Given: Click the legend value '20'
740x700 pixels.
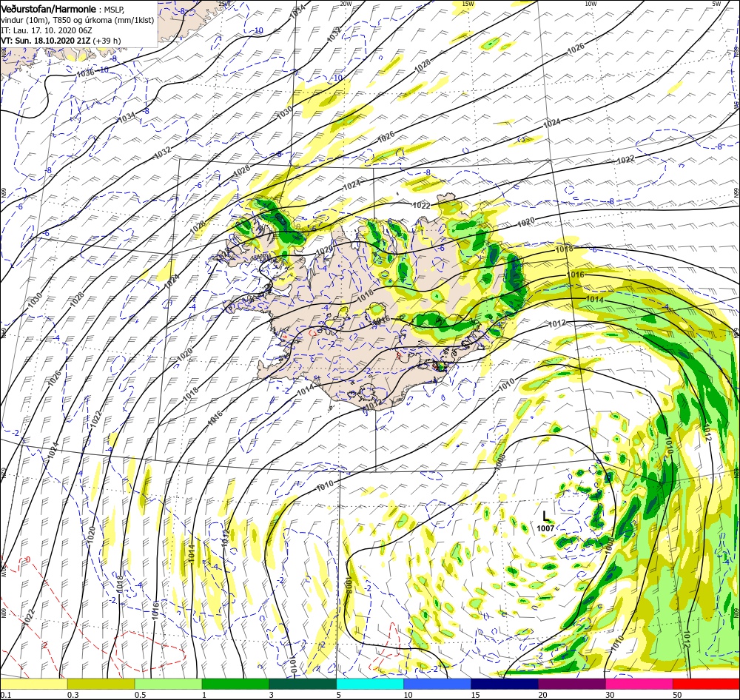Looking at the screenshot, I should (x=542, y=695).
